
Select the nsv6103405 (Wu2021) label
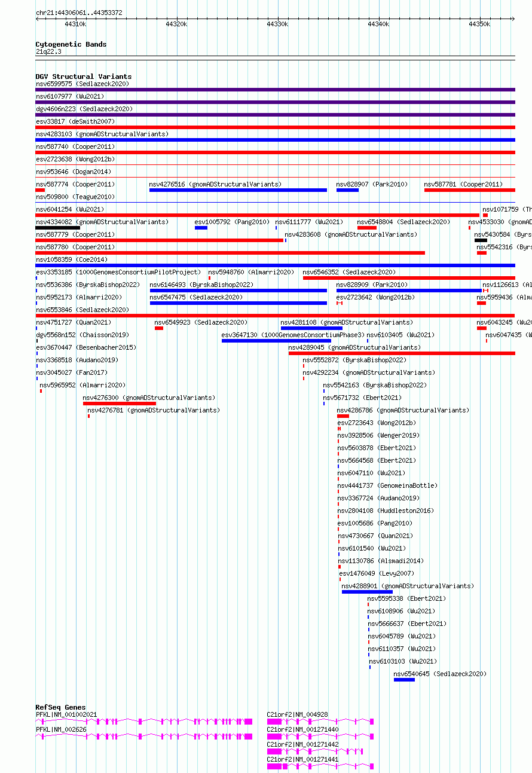tap(401, 335)
